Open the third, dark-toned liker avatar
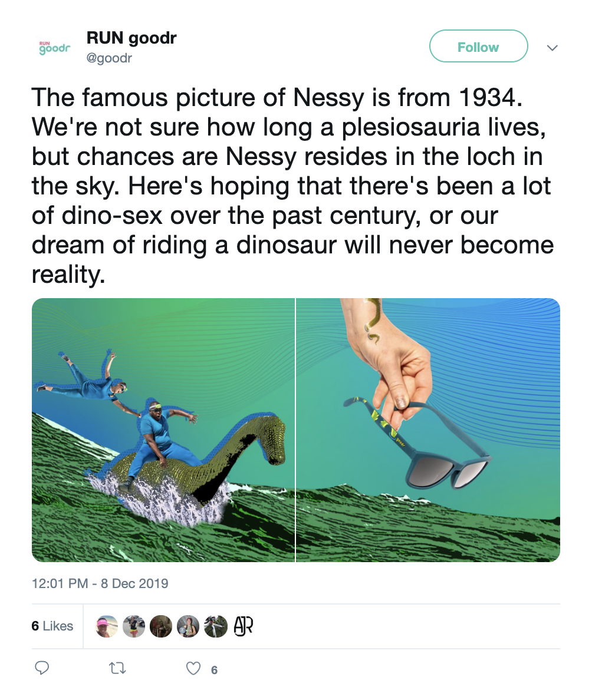Image resolution: width=592 pixels, height=700 pixels. [x=161, y=626]
